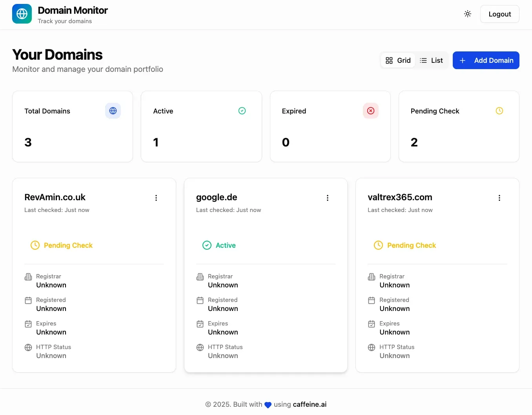Switch view to Grid mode
Image resolution: width=532 pixels, height=415 pixels.
tap(398, 60)
